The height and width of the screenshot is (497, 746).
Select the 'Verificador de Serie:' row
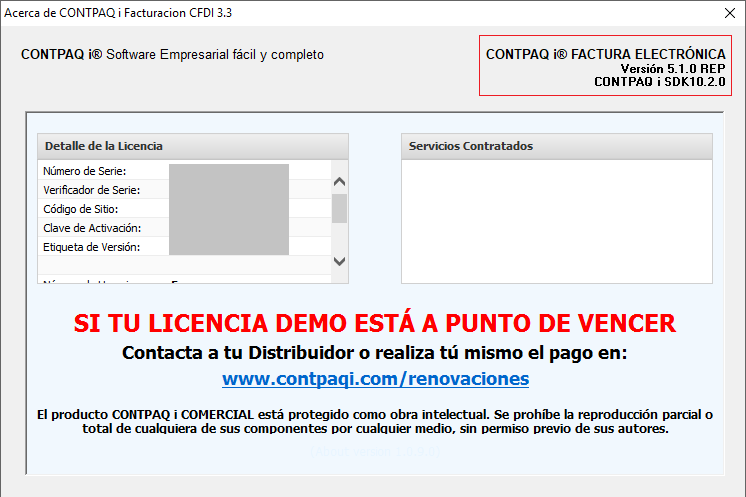pyautogui.click(x=185, y=189)
